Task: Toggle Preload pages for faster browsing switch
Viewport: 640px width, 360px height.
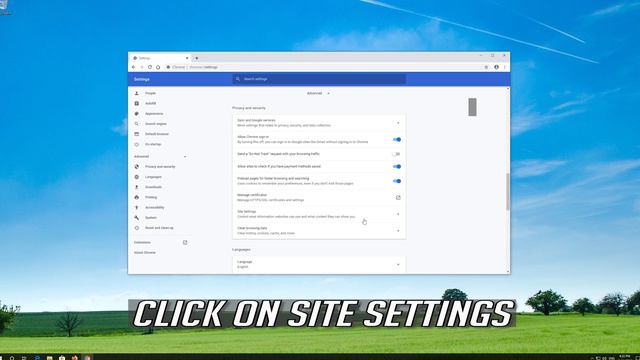Action: point(397,181)
